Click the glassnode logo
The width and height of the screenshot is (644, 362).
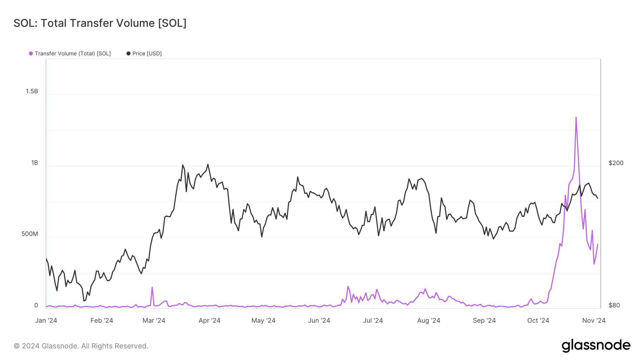[x=596, y=346]
